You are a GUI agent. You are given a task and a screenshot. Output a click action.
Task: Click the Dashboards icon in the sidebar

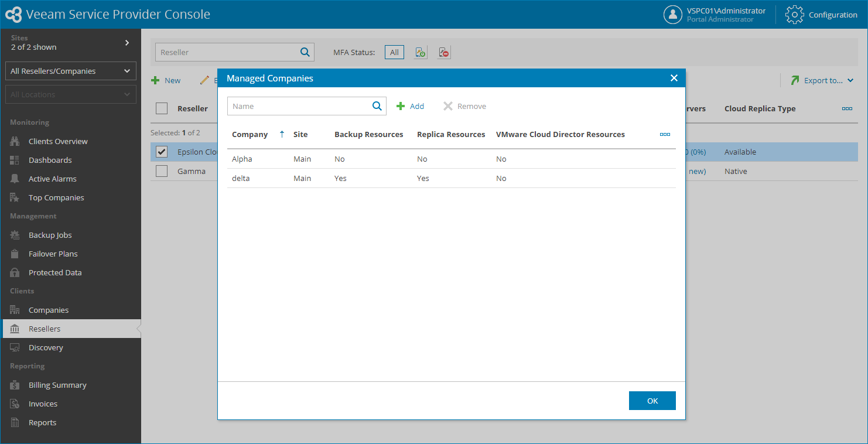[x=15, y=160]
